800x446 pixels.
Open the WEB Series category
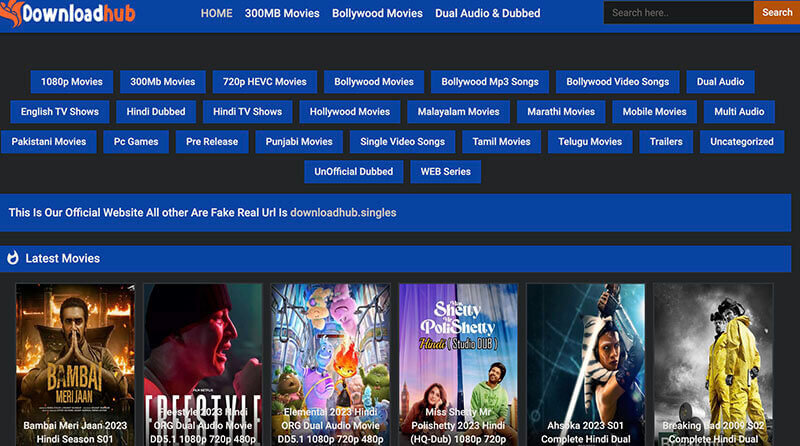click(445, 172)
